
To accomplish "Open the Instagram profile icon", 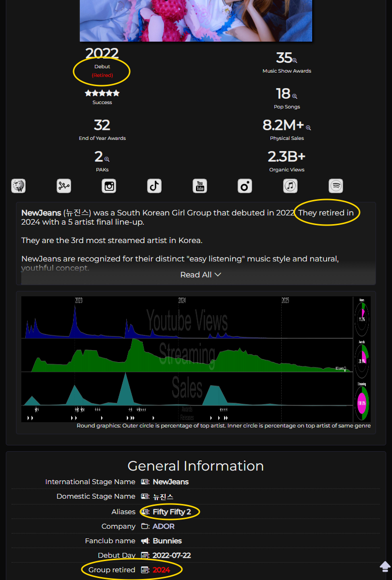I will [109, 186].
